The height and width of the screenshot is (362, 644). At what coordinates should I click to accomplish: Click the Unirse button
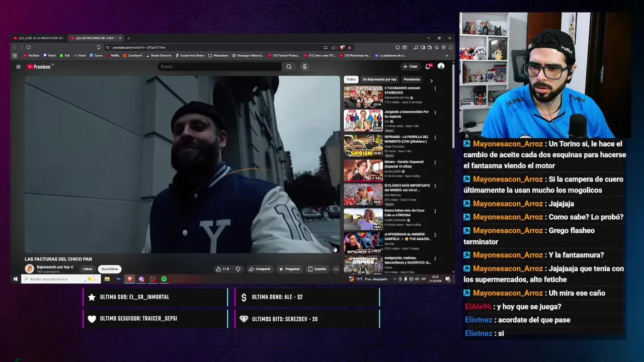click(88, 269)
